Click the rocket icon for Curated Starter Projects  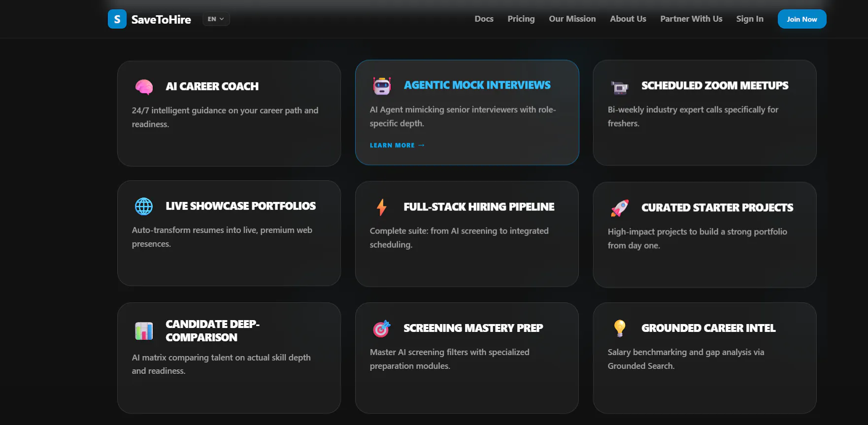click(620, 208)
